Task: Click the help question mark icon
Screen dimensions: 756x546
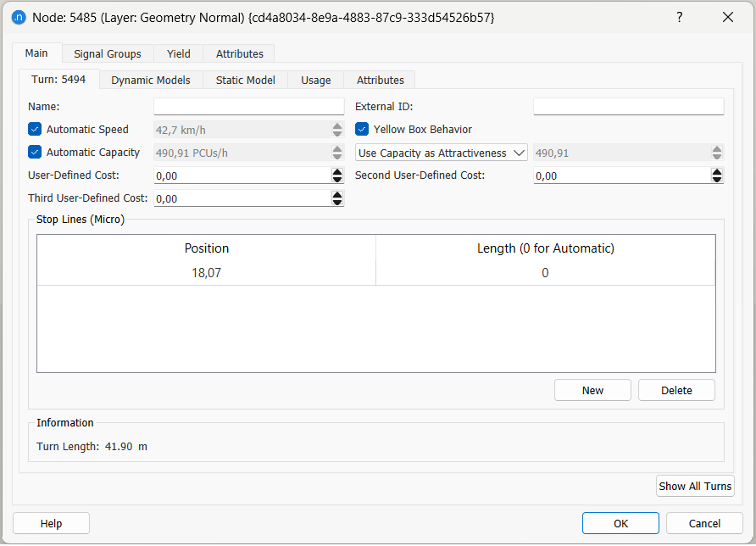Action: (679, 17)
